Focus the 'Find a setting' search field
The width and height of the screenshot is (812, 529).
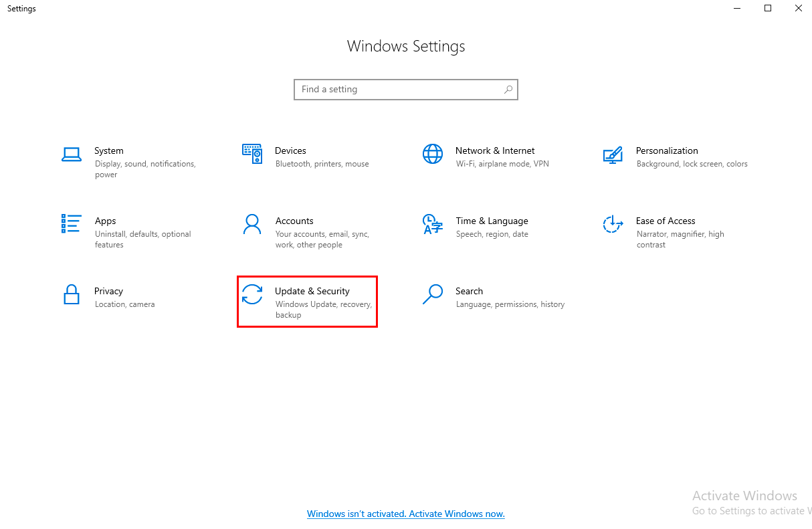406,90
